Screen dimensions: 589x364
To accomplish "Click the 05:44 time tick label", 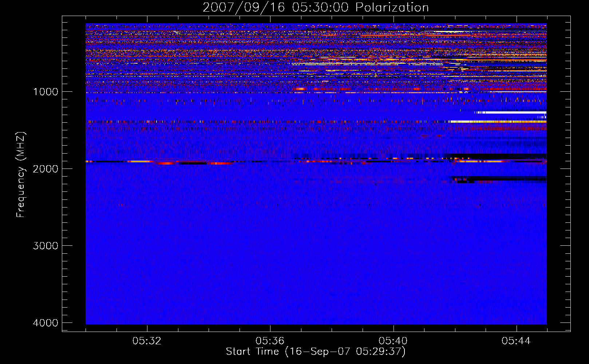I will [516, 341].
